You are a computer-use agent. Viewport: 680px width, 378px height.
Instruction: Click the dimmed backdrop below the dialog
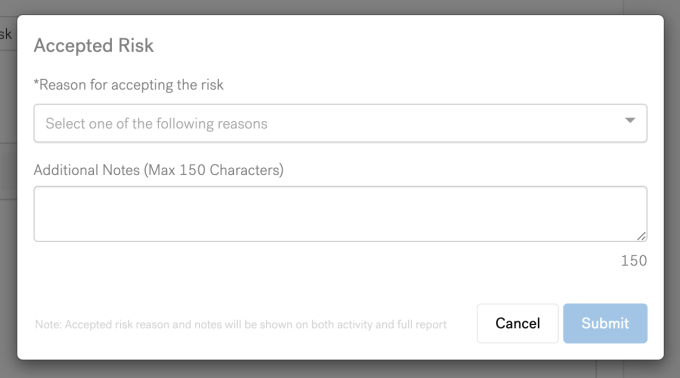340,369
